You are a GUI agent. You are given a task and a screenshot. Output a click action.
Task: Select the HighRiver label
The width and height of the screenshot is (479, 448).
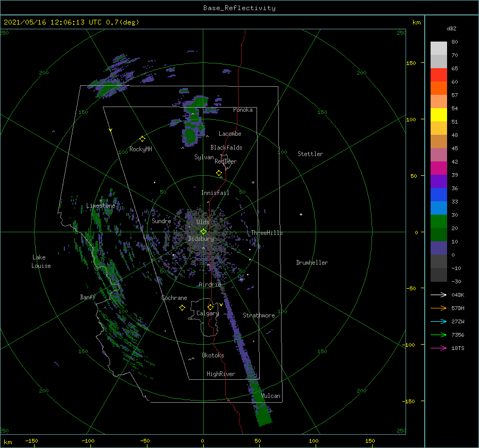point(221,374)
